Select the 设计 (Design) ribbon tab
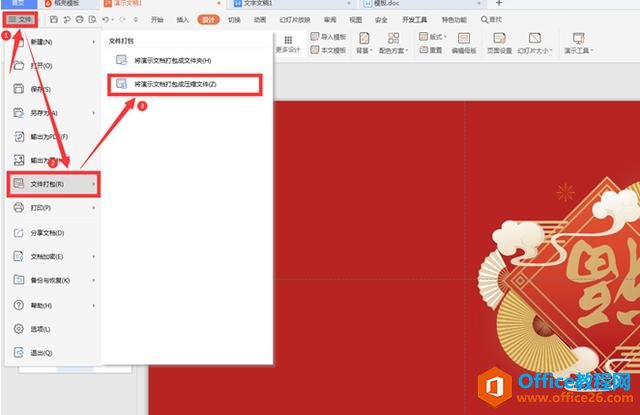 tap(209, 20)
